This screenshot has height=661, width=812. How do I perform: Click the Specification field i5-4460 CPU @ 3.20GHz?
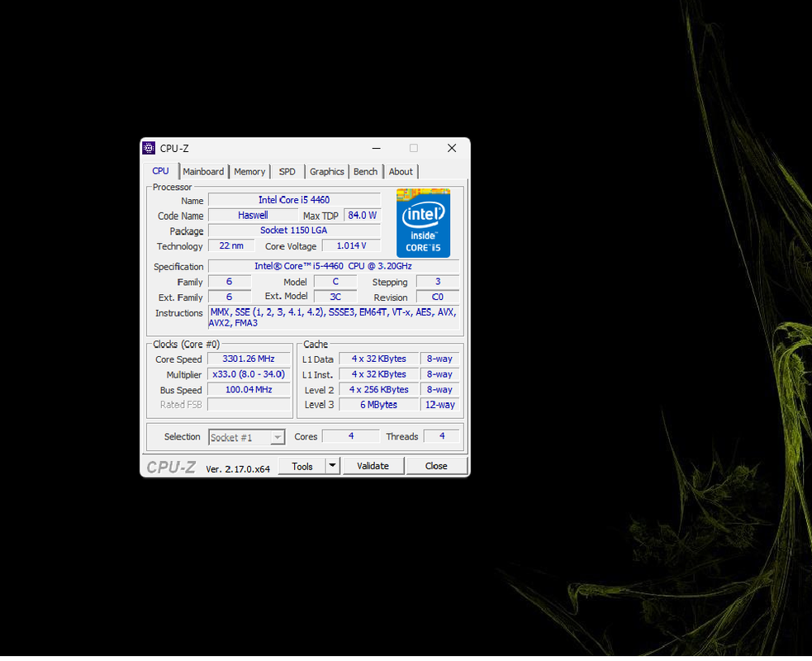pos(334,266)
